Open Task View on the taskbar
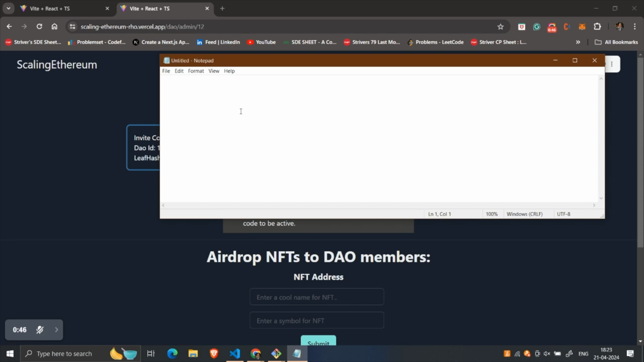 (x=151, y=354)
